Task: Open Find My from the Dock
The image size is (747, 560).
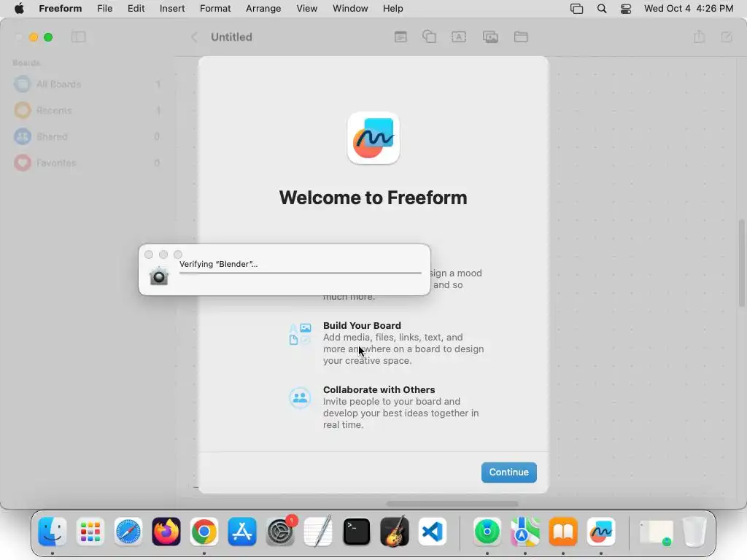Action: point(487,532)
